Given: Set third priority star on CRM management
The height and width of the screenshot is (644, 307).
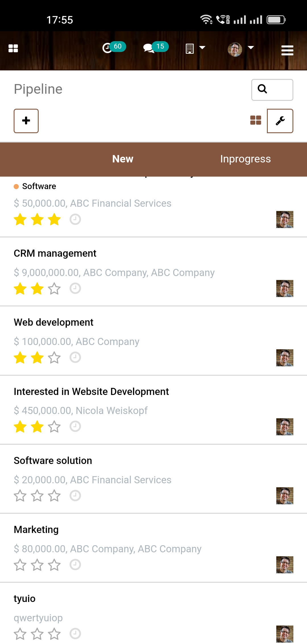Looking at the screenshot, I should click(x=54, y=289).
